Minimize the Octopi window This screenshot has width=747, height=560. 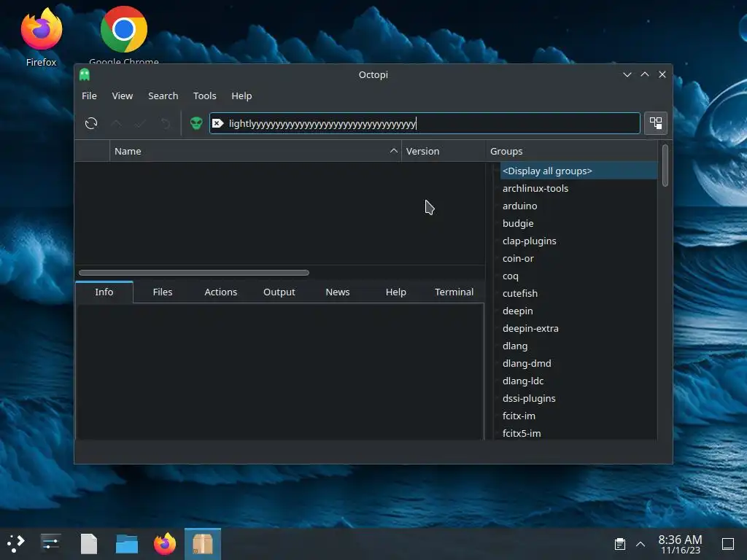click(x=627, y=74)
